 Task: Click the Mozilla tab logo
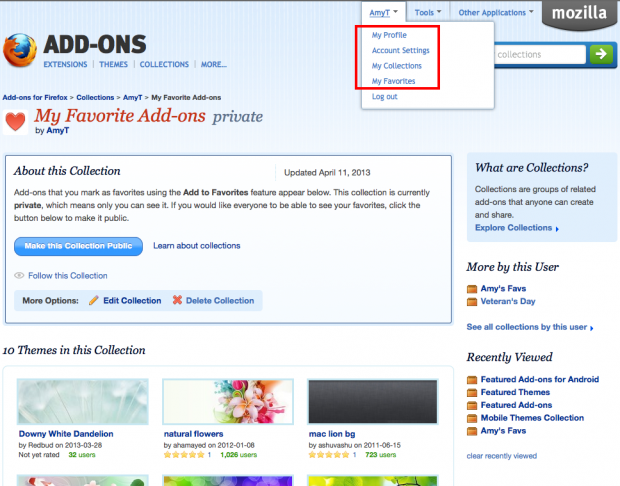[578, 14]
